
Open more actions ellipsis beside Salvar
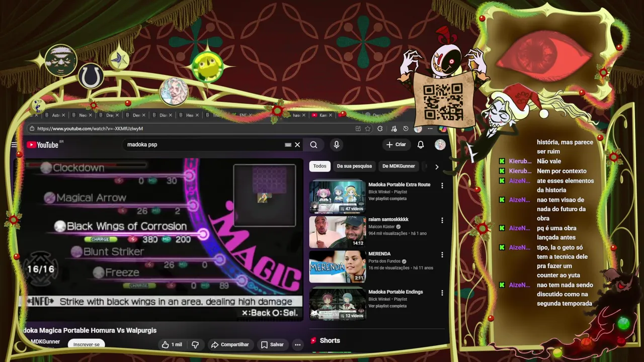click(298, 344)
